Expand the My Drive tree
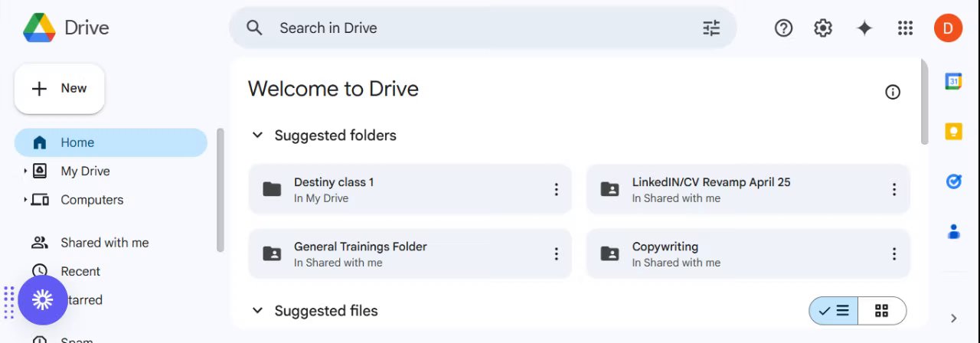 25,171
